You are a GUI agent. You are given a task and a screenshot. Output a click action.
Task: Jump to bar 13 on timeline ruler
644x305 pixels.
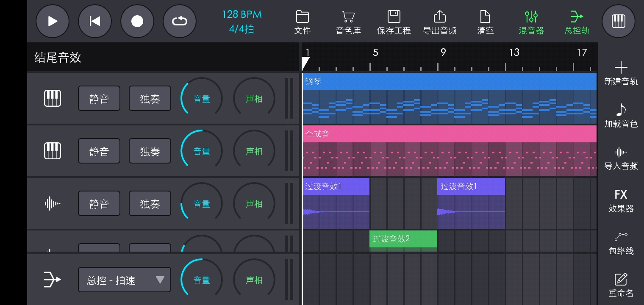514,53
